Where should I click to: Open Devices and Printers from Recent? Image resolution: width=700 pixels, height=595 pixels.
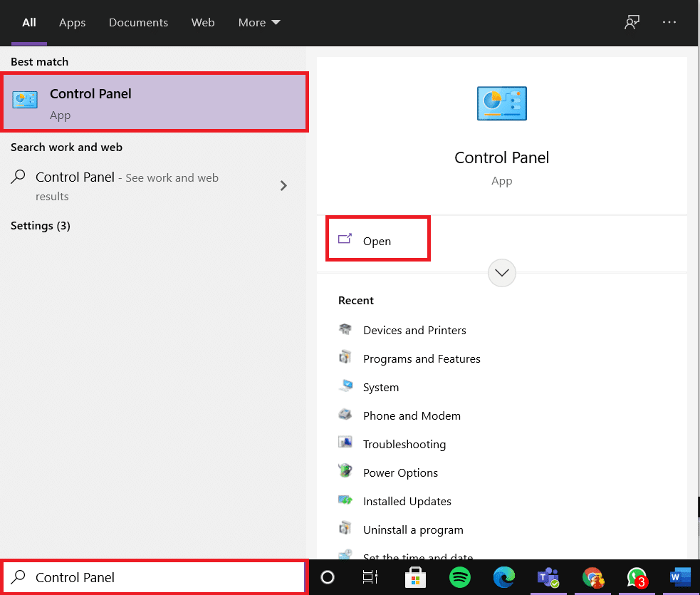coord(414,330)
